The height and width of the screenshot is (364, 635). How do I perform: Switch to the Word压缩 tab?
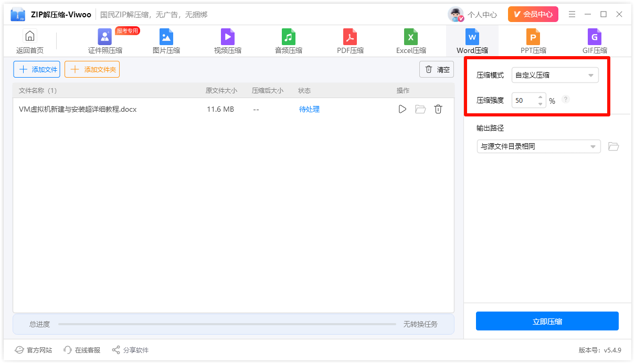pos(472,41)
